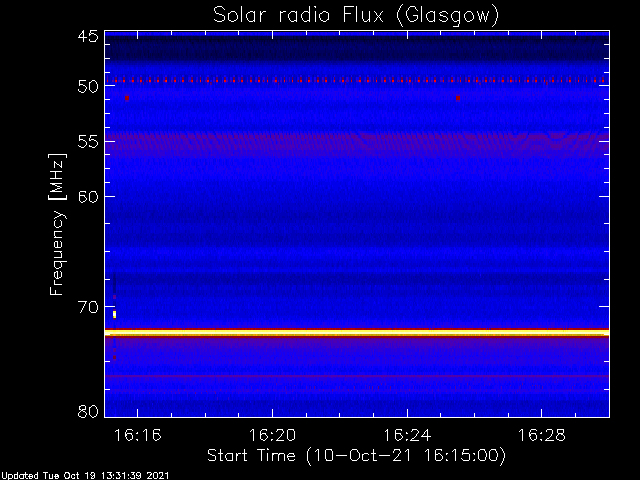Click the 16:28 time axis label
The image size is (640, 480).
pos(542,435)
